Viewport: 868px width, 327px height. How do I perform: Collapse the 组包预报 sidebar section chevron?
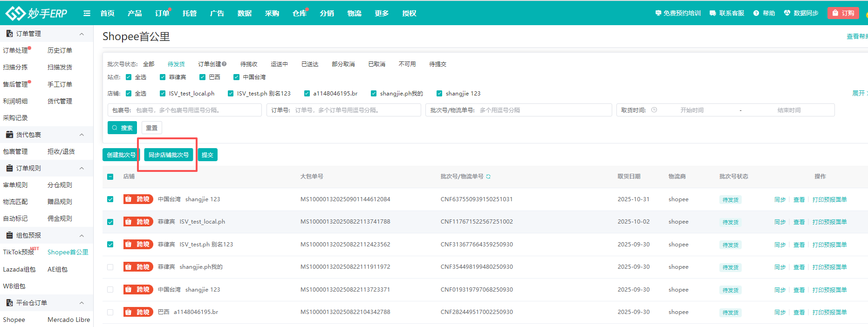pos(82,236)
